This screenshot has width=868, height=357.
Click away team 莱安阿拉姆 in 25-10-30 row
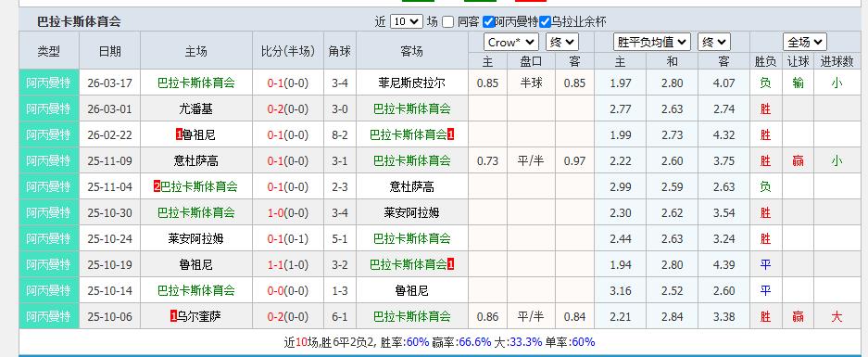[412, 212]
